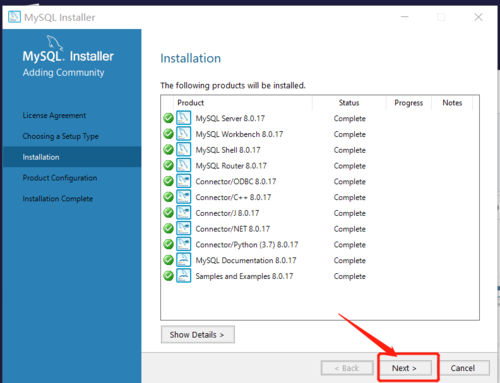This screenshot has width=500, height=383.
Task: Click the MySQL Shell 8.0.17 product icon
Action: (x=183, y=150)
